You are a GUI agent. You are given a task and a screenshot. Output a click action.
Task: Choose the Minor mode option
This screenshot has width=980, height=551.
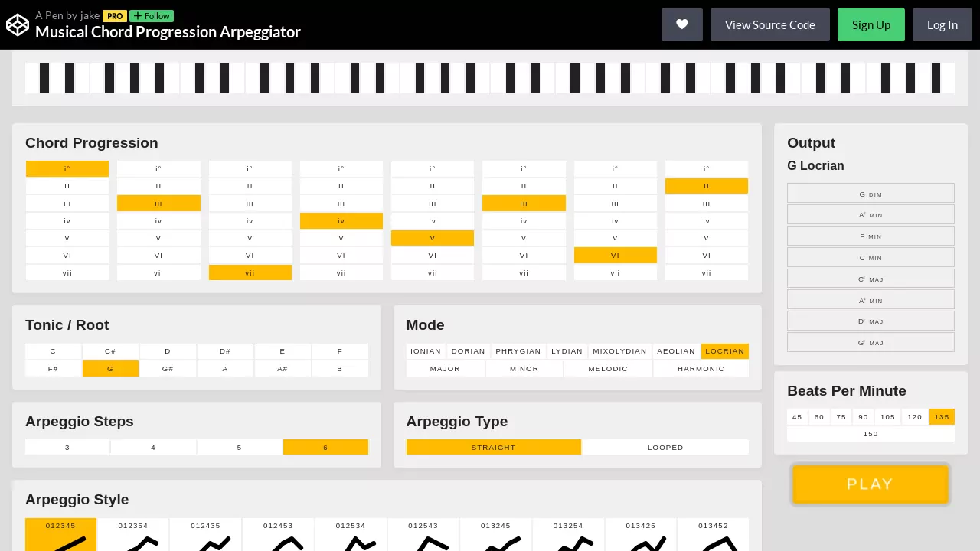click(524, 369)
